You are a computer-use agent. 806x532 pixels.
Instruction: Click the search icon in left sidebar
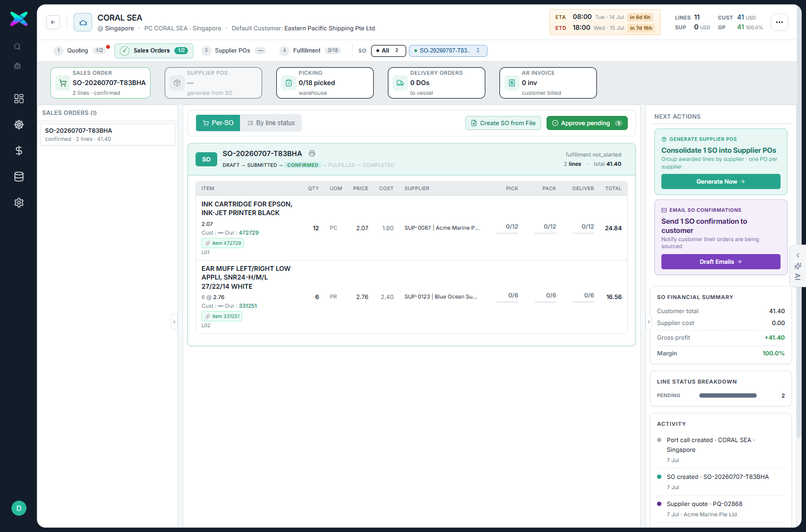coord(17,47)
